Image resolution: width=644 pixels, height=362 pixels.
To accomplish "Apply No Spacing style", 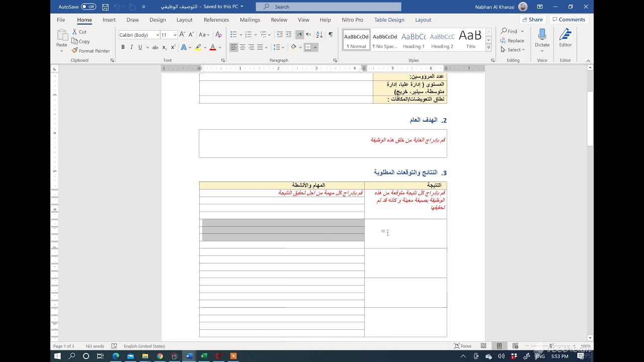I will tap(385, 40).
